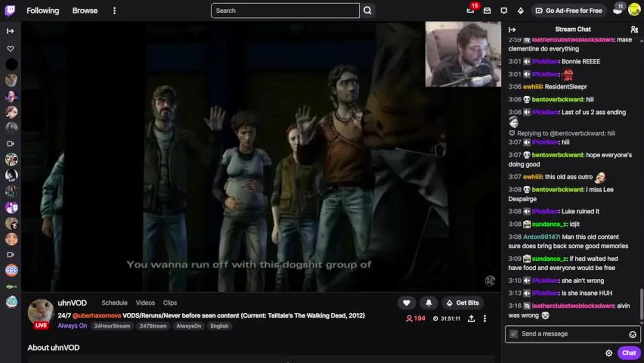
Task: Click the Share icon under the video
Action: 471,319
